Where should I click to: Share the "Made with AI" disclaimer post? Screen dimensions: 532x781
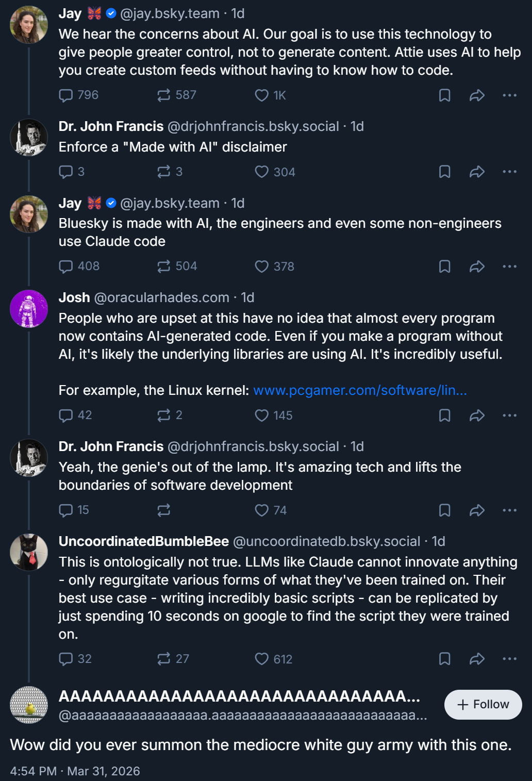[477, 172]
